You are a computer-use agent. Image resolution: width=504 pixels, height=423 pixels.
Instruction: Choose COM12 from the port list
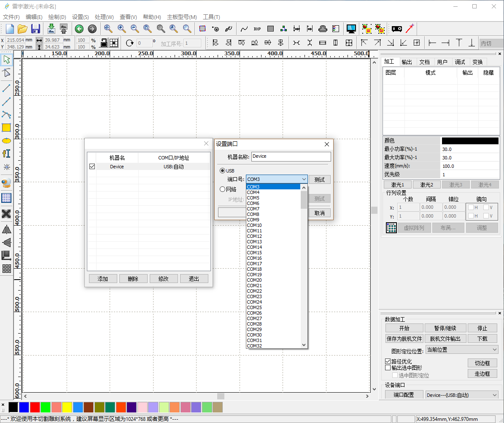(273, 236)
